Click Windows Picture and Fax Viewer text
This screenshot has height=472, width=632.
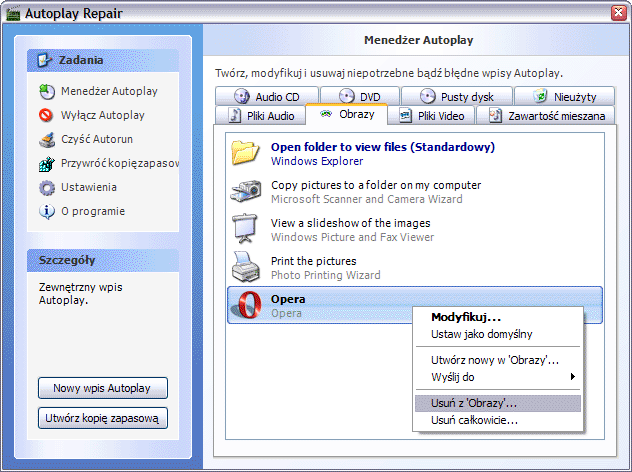(352, 237)
